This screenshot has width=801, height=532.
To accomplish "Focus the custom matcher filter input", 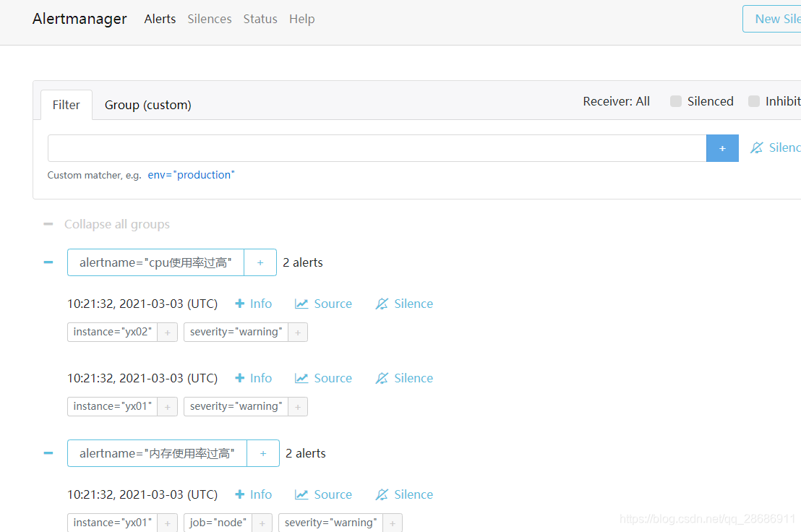I will click(x=377, y=148).
